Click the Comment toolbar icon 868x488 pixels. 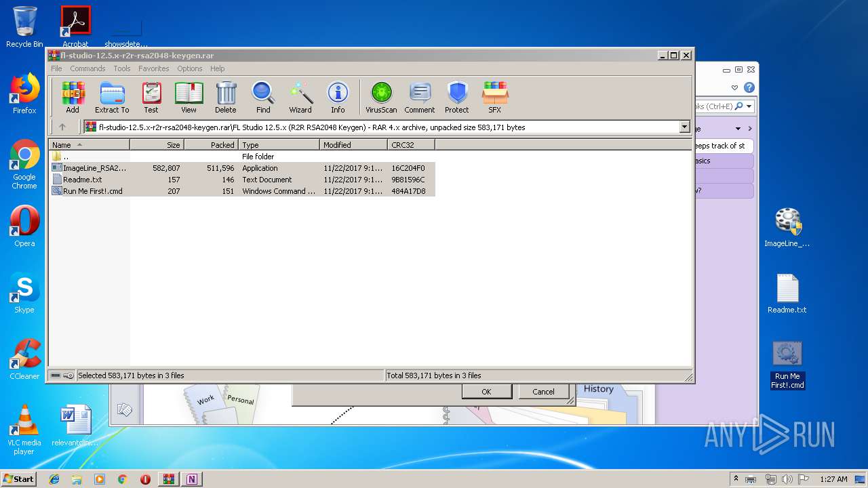[420, 98]
